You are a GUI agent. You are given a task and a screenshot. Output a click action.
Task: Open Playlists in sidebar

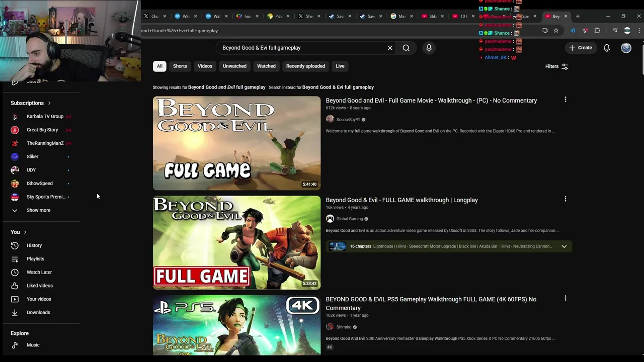[x=41, y=259]
